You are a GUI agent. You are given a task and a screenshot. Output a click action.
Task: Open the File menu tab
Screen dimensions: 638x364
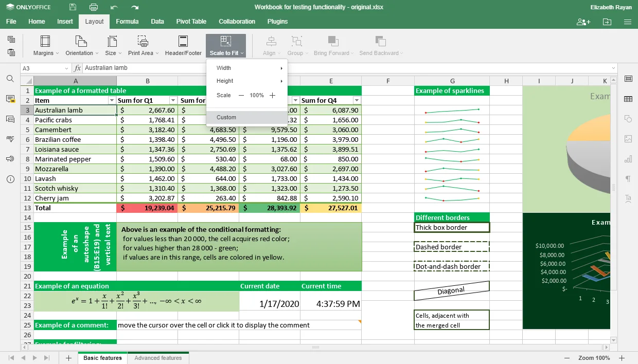point(11,22)
